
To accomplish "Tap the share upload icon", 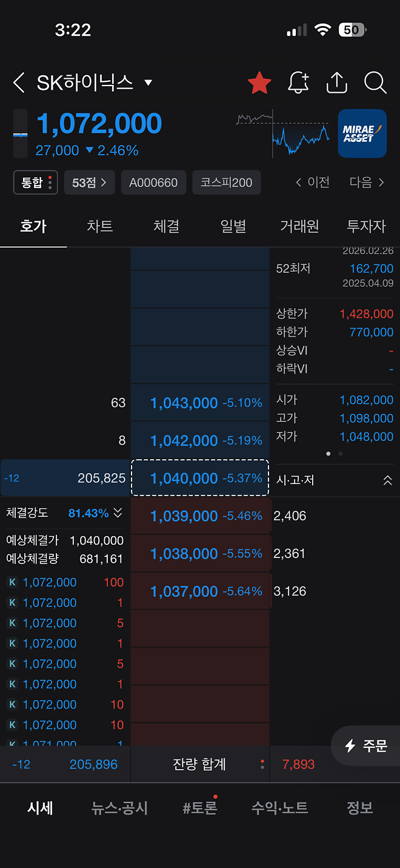I will coord(336,83).
